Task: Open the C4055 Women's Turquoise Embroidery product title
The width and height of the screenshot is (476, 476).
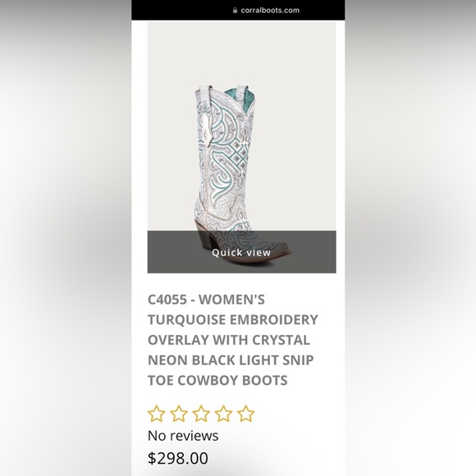Action: [233, 340]
